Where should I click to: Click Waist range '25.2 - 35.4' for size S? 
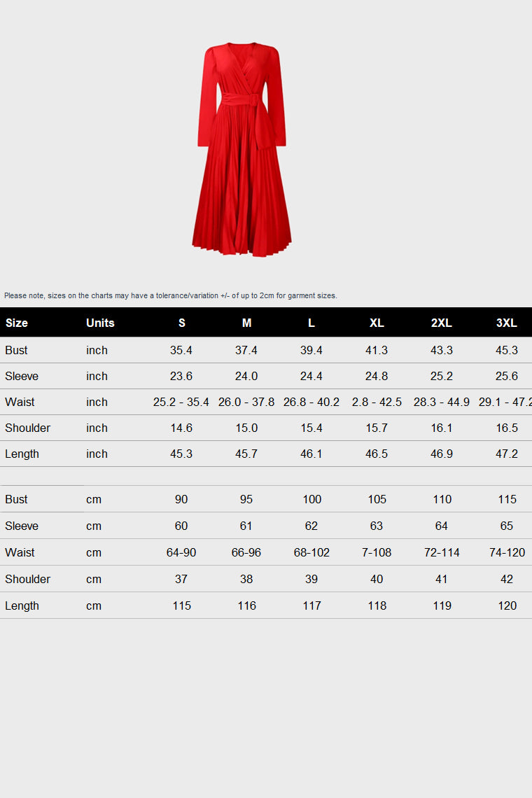pyautogui.click(x=181, y=402)
